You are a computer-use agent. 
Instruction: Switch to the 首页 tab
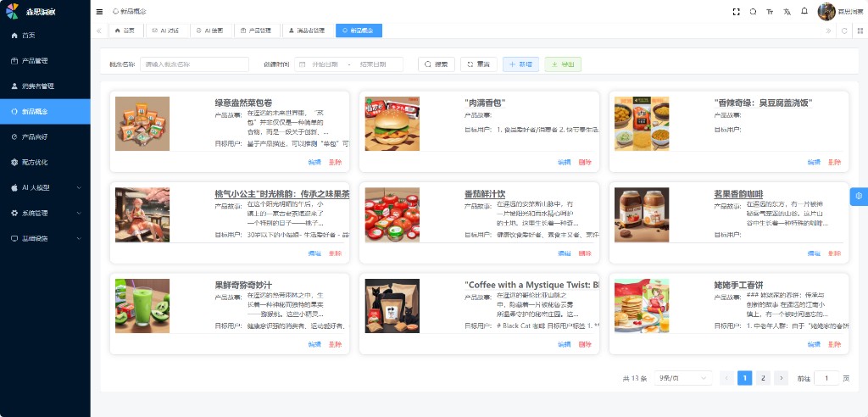125,31
